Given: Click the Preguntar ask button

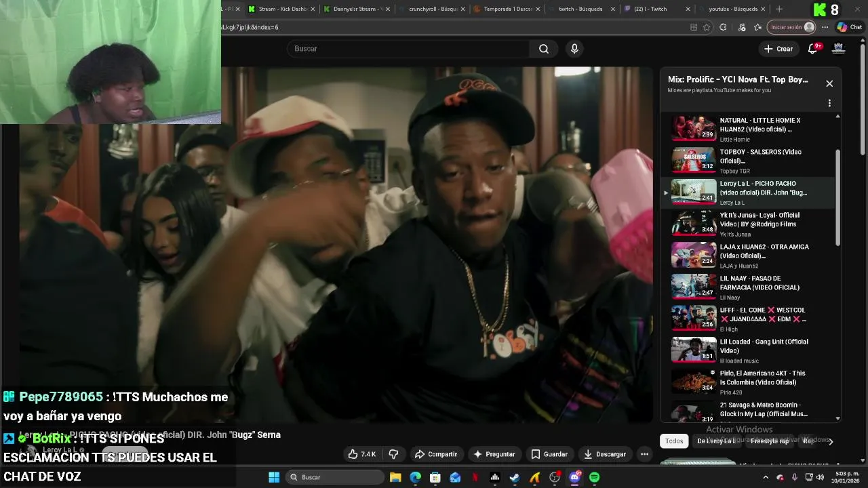Looking at the screenshot, I should tap(494, 454).
